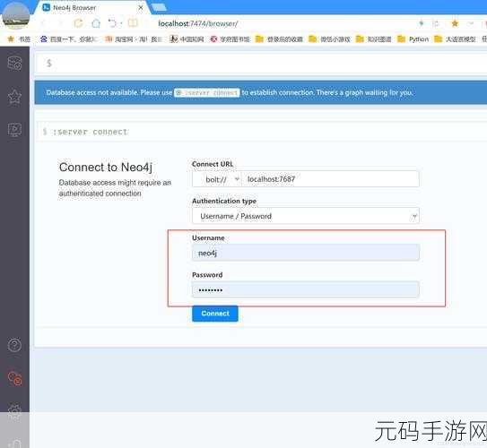
Task: Open the 百度一下 bookmark
Action: (69, 39)
